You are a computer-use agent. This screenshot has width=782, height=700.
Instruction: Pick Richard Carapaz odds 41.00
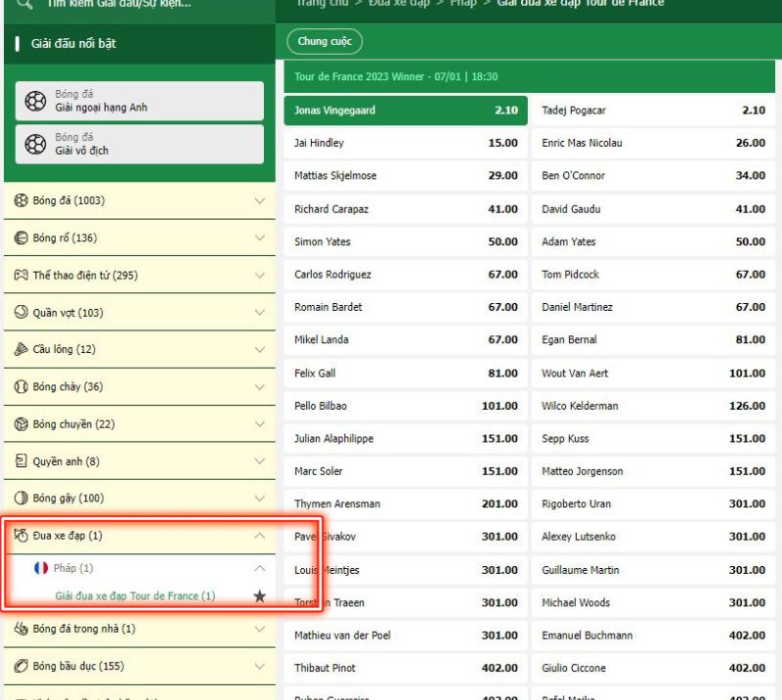coord(406,209)
